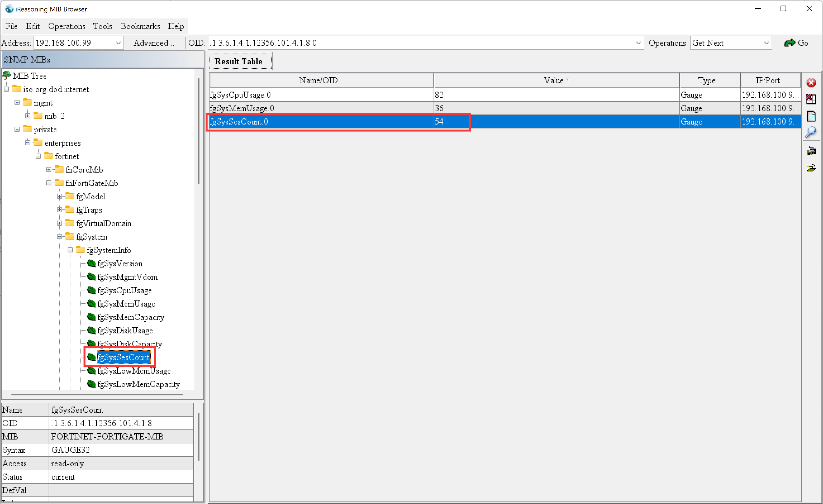Click the green Go arrow icon
This screenshot has height=504, width=823.
(x=789, y=43)
